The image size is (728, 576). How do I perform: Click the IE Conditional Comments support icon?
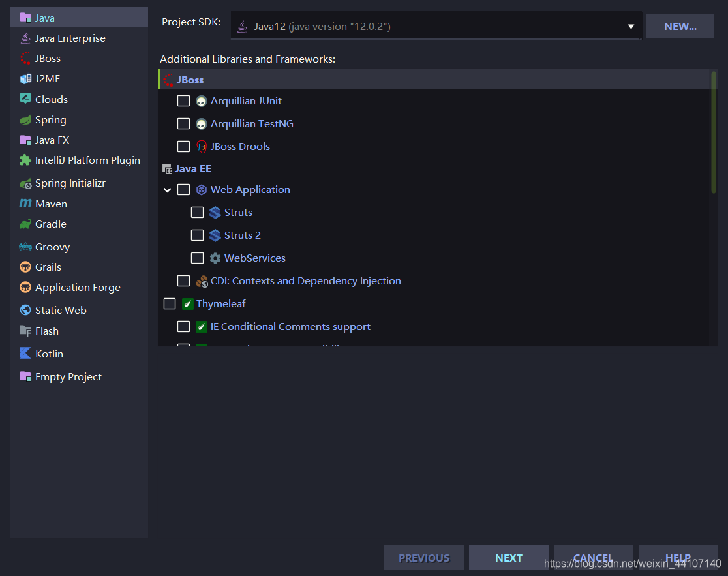pos(201,327)
